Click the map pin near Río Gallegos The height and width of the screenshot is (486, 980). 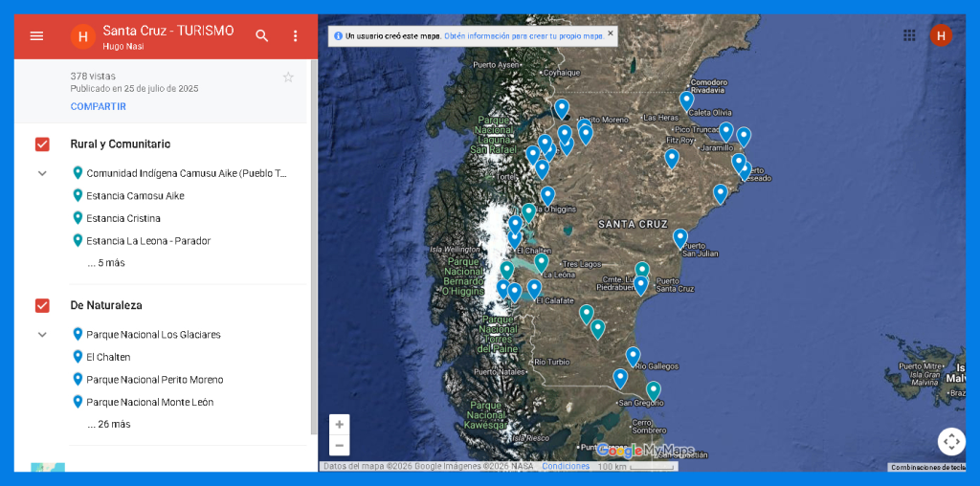point(633,356)
